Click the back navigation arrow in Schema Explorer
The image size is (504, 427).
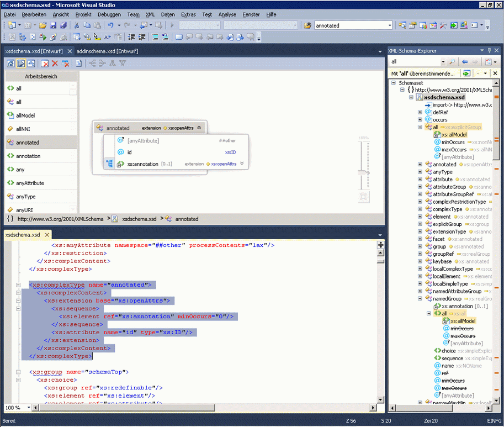point(465,61)
